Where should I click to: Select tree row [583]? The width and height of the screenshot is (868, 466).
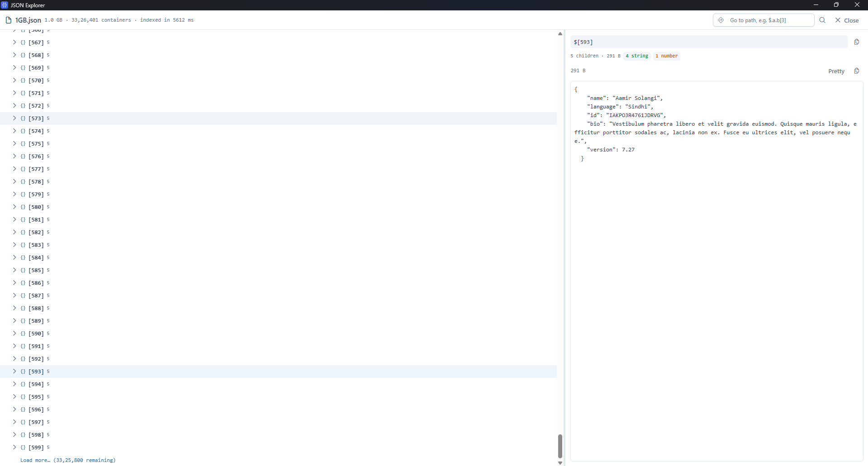(x=278, y=245)
